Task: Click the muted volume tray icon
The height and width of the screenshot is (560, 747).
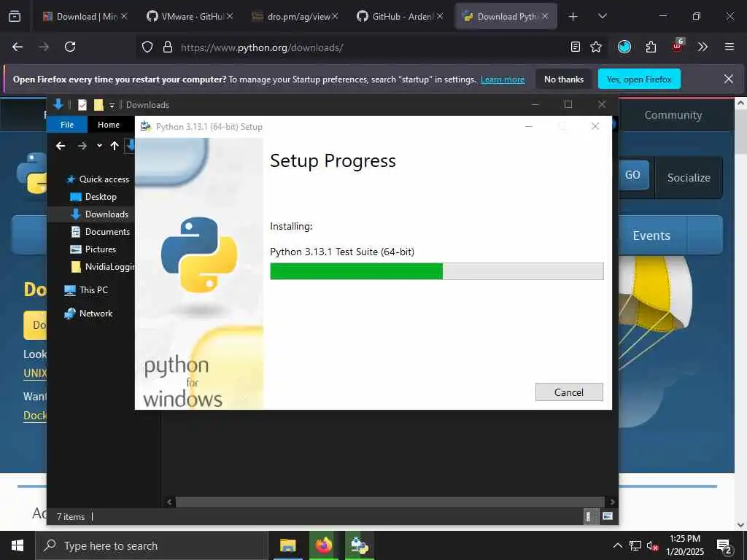Action: (652, 545)
